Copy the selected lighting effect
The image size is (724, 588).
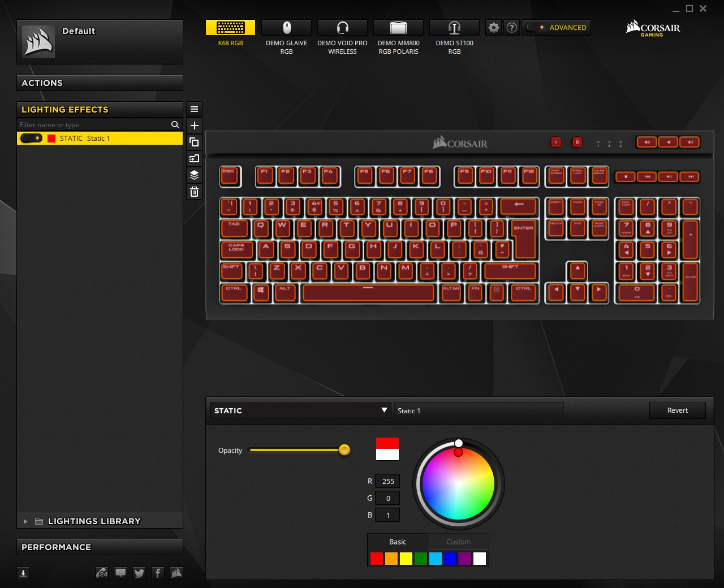point(194,142)
